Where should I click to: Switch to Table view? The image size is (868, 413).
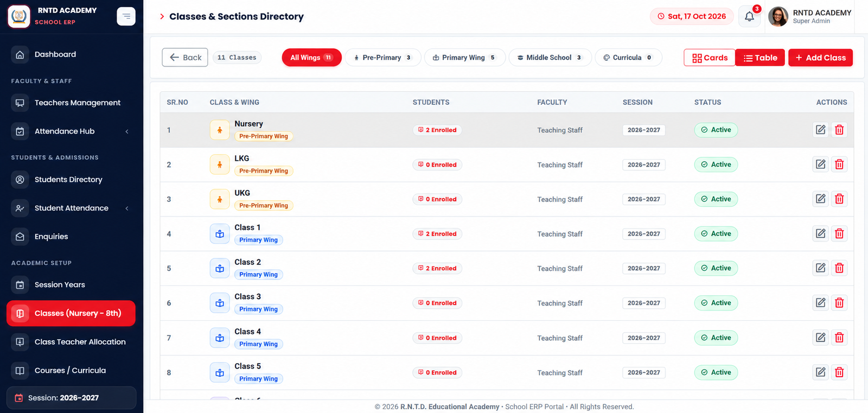pos(760,58)
